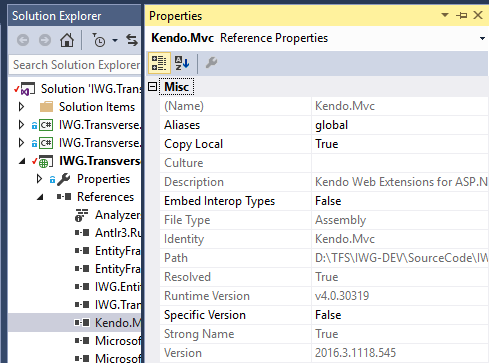The image size is (489, 363).
Task: Collapse the Misc category
Action: (152, 87)
